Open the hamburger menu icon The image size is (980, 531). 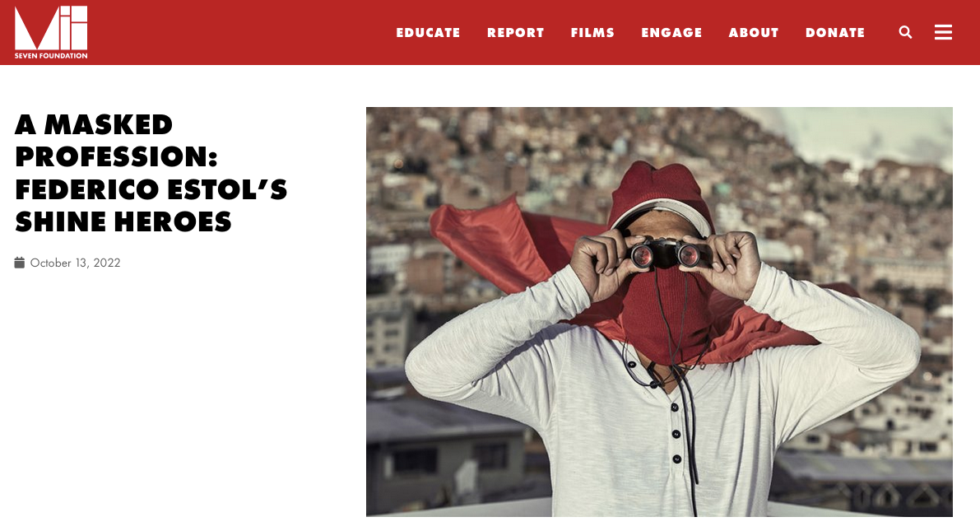[943, 33]
